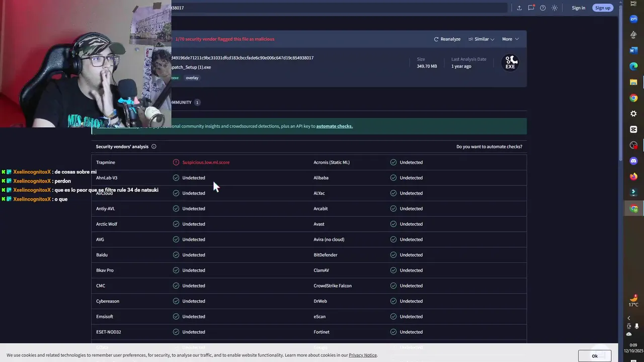Click Ok on the cookie banner

pyautogui.click(x=595, y=356)
